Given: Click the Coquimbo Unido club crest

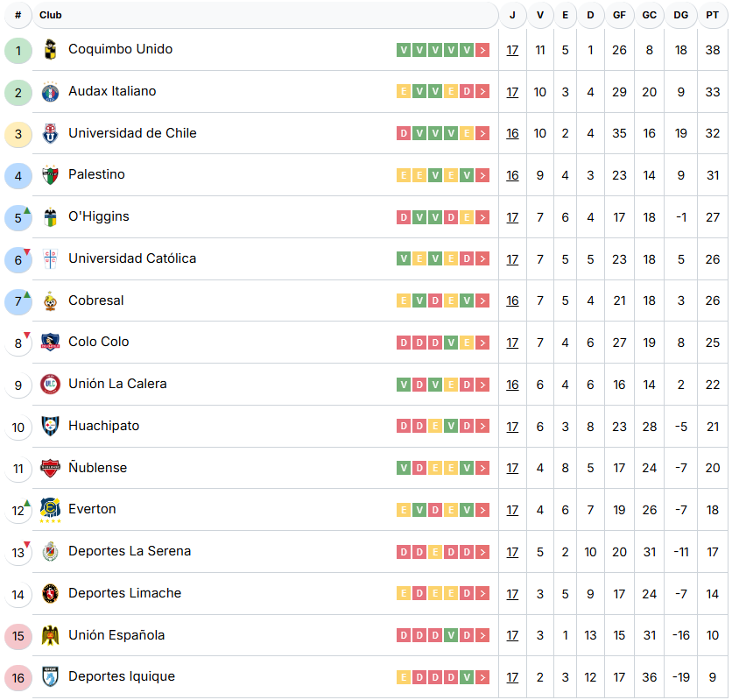Looking at the screenshot, I should click(x=50, y=50).
